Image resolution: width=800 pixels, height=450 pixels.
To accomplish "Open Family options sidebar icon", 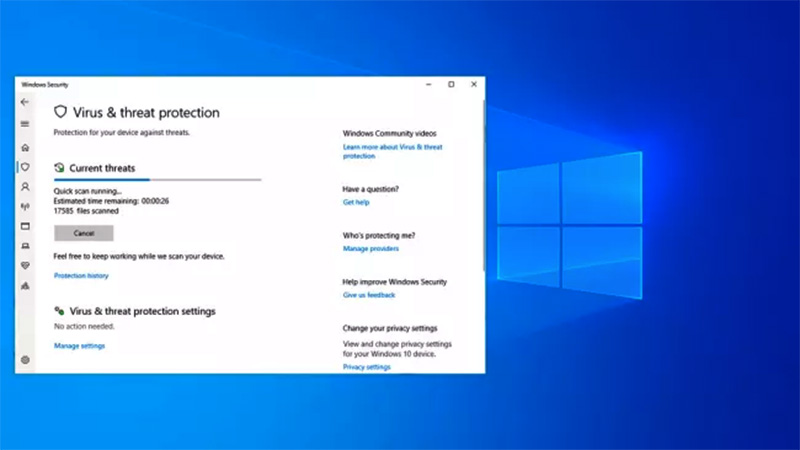I will tap(25, 285).
